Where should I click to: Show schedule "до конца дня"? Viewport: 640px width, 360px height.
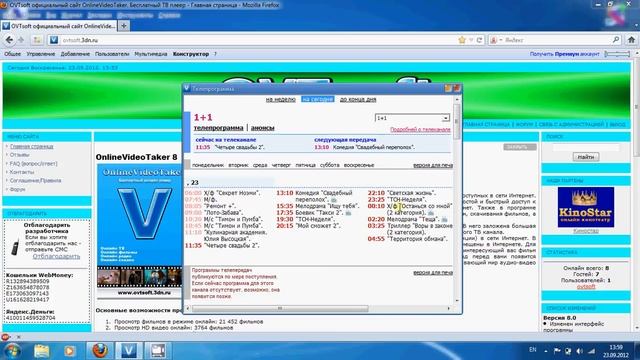coord(358,99)
